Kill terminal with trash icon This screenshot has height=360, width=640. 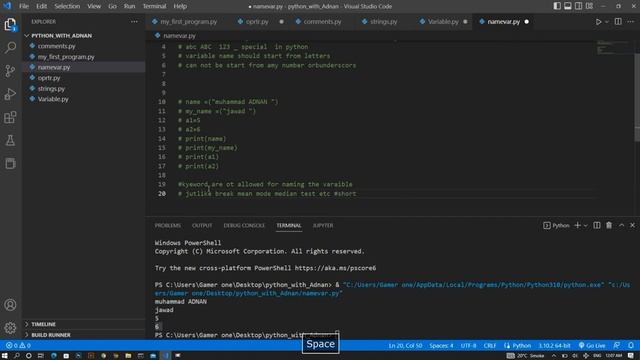pyautogui.click(x=609, y=225)
